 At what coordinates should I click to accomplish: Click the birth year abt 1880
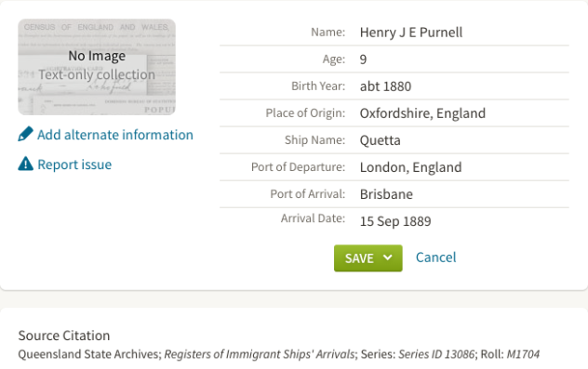385,86
